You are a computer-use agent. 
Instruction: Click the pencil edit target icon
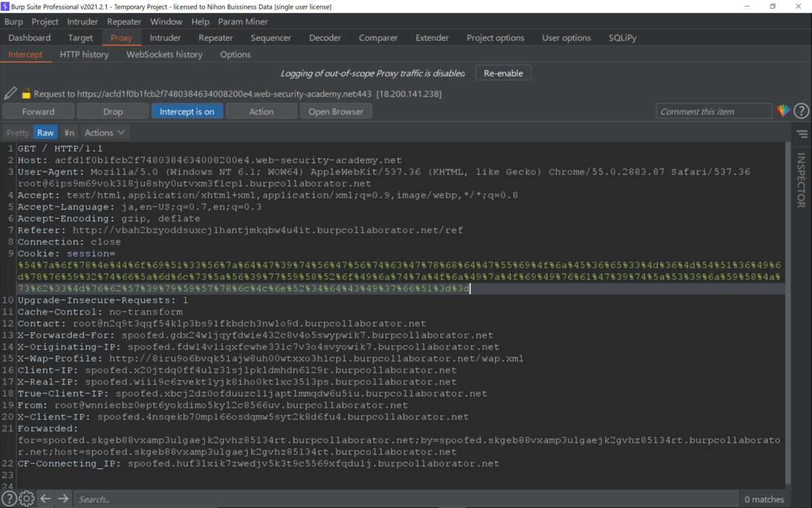tap(10, 93)
